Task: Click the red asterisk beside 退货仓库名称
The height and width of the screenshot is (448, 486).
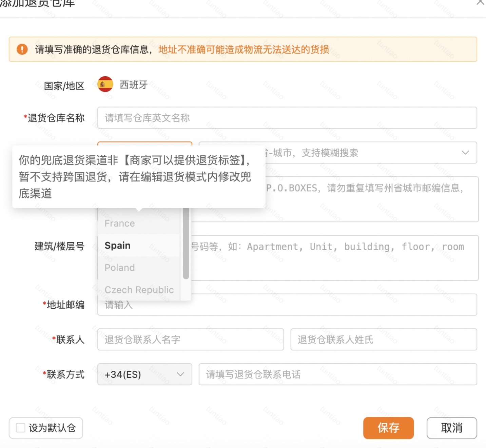Action: pos(25,116)
